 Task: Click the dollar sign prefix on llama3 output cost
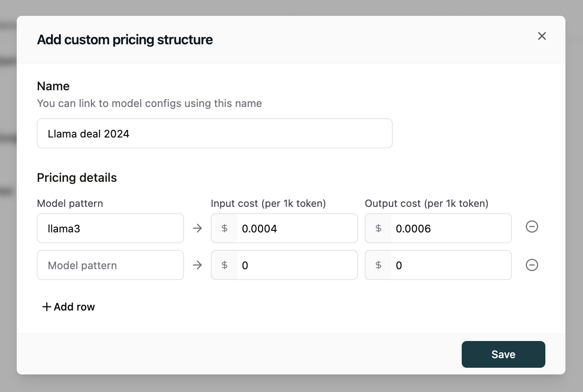378,228
